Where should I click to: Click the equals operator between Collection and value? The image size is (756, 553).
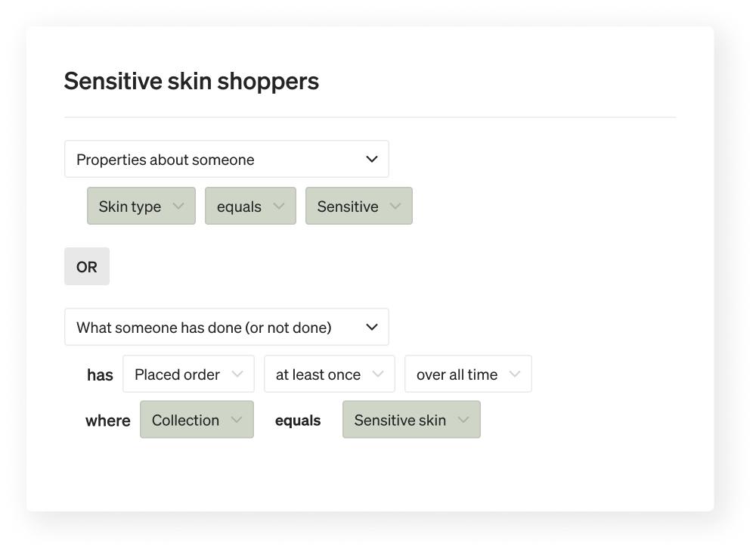tap(298, 420)
